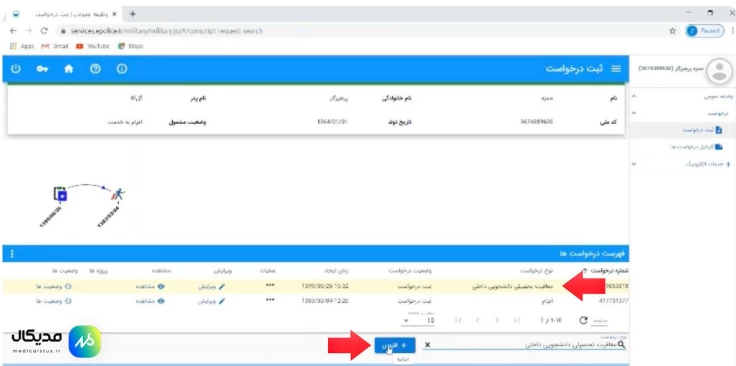The image size is (736, 366).
Task: View the معافیت تحصیلی request via eye مشاهده
Action: [151, 287]
